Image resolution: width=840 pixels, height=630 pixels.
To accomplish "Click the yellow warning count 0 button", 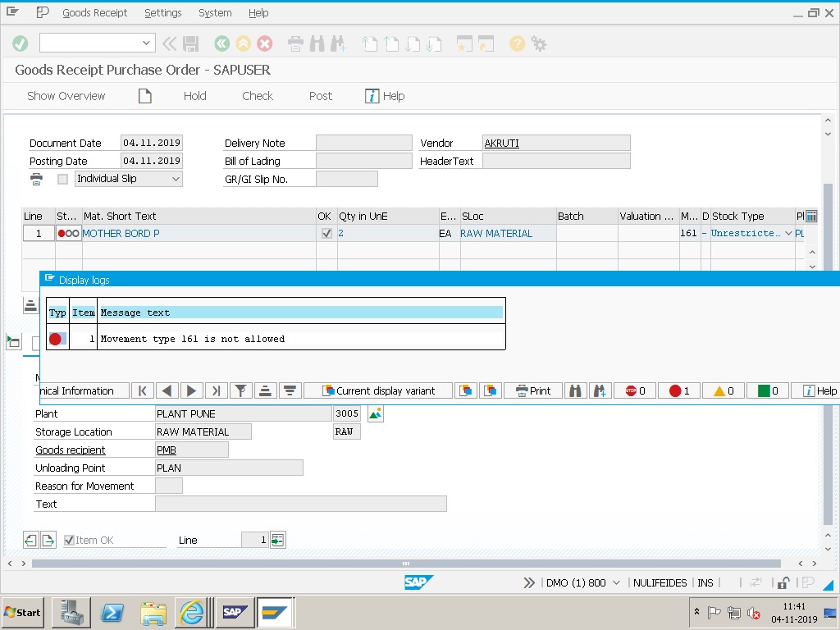I will (x=723, y=390).
